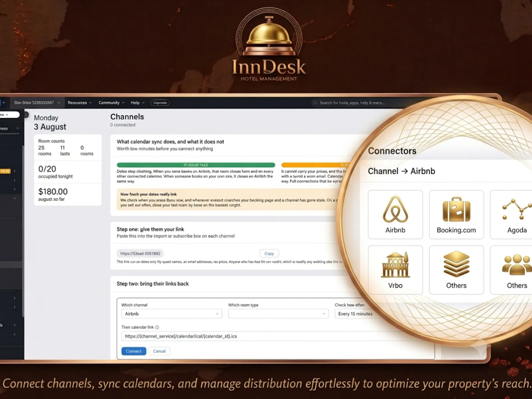The width and height of the screenshot is (532, 399).
Task: Click the Upgrade pill button in top bar
Action: (160, 103)
